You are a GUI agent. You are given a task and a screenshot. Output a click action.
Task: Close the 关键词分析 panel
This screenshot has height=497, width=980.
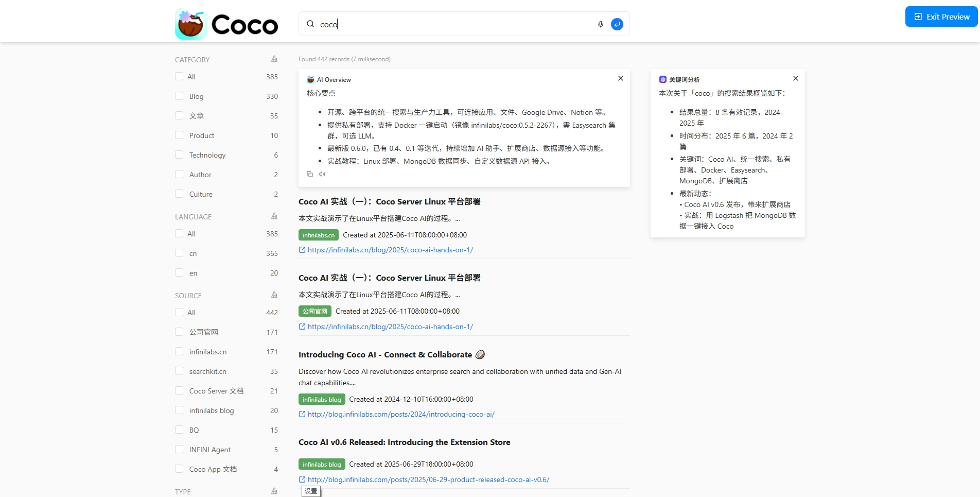[x=796, y=78]
